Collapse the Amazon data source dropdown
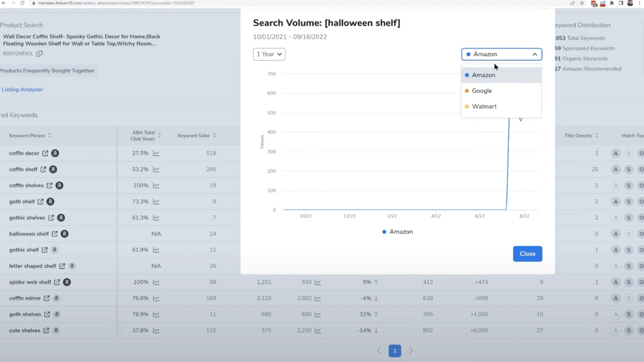 coord(534,54)
